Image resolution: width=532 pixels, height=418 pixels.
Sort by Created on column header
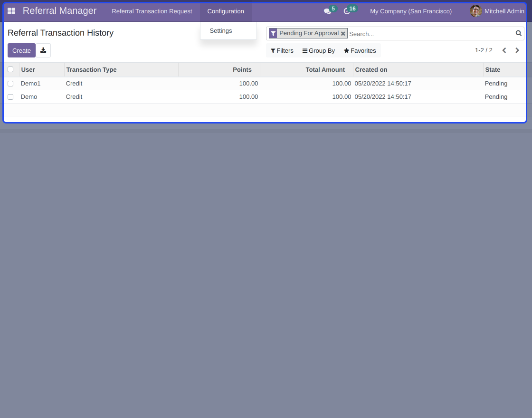[x=418, y=69]
